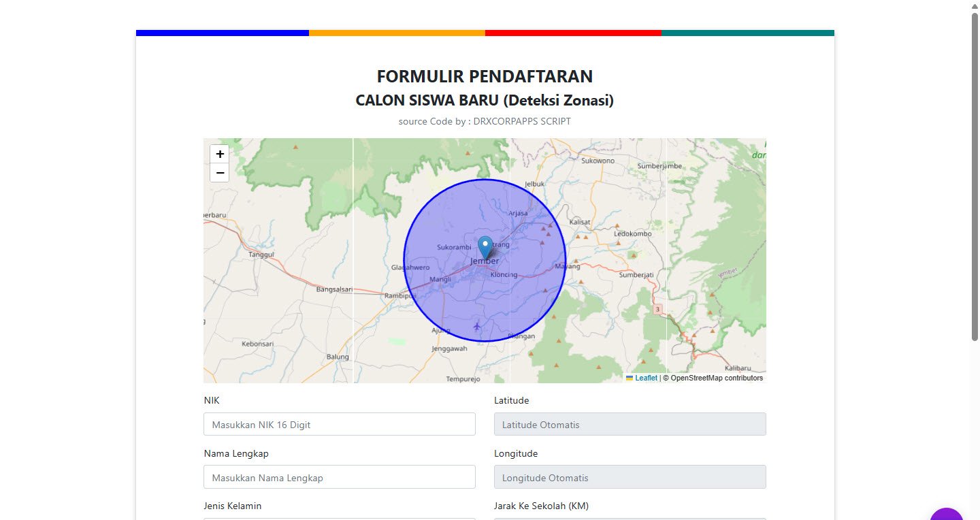Viewport: 980px width, 520px height.
Task: Click the Kalisat town label on map
Action: tap(580, 222)
